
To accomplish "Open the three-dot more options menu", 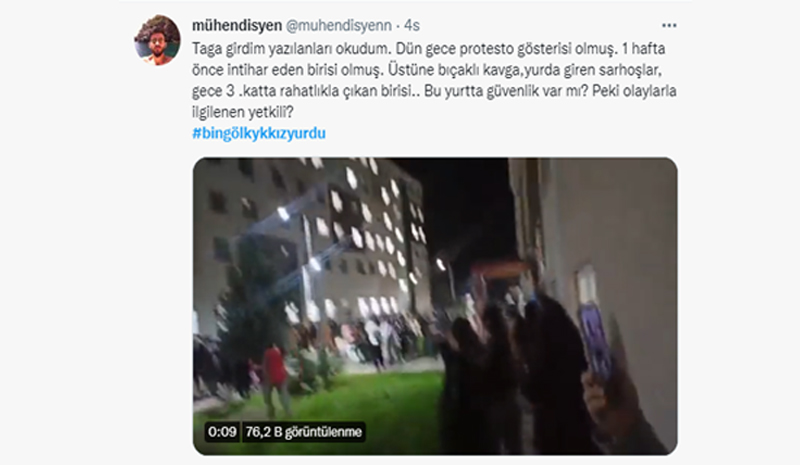I will pos(669,26).
